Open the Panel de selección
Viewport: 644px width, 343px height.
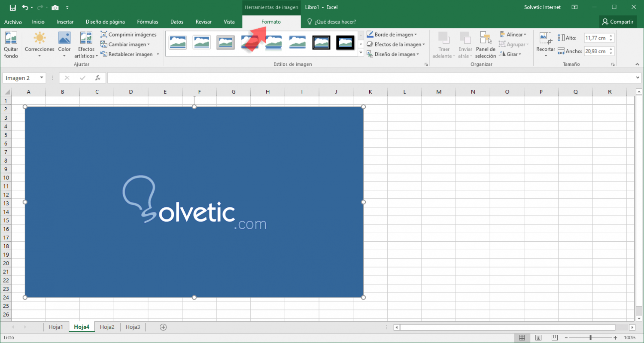click(486, 45)
